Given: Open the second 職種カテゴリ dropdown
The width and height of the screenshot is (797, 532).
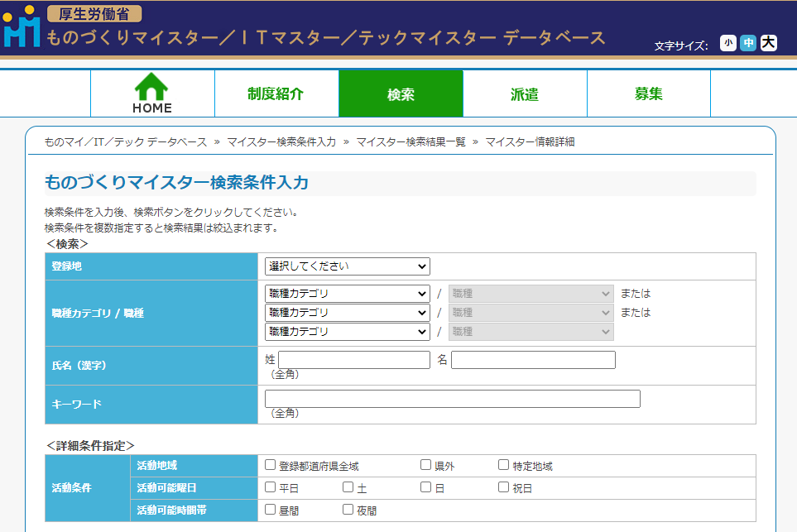Looking at the screenshot, I should [347, 313].
